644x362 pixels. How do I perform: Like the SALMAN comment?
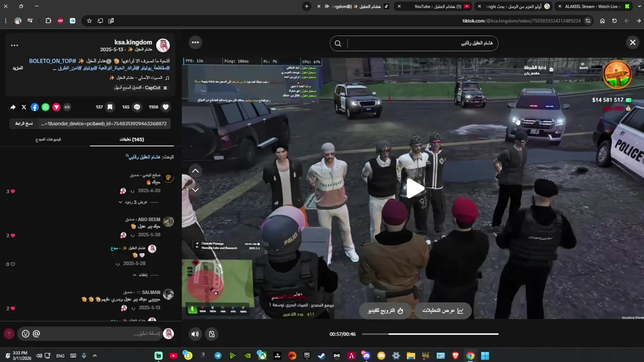[13, 309]
